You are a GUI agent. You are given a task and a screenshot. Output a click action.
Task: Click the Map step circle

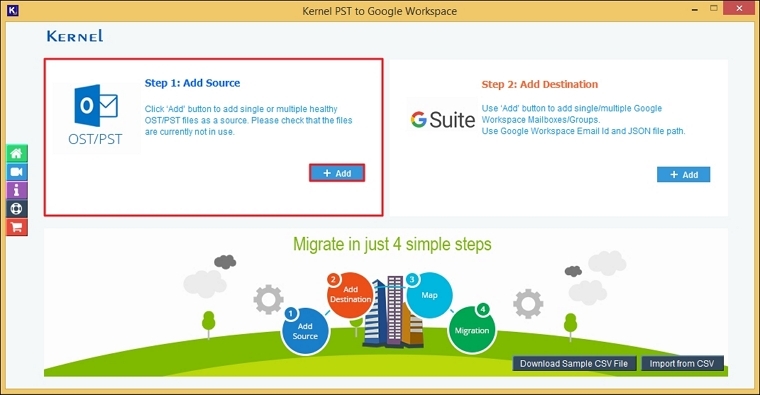(429, 295)
